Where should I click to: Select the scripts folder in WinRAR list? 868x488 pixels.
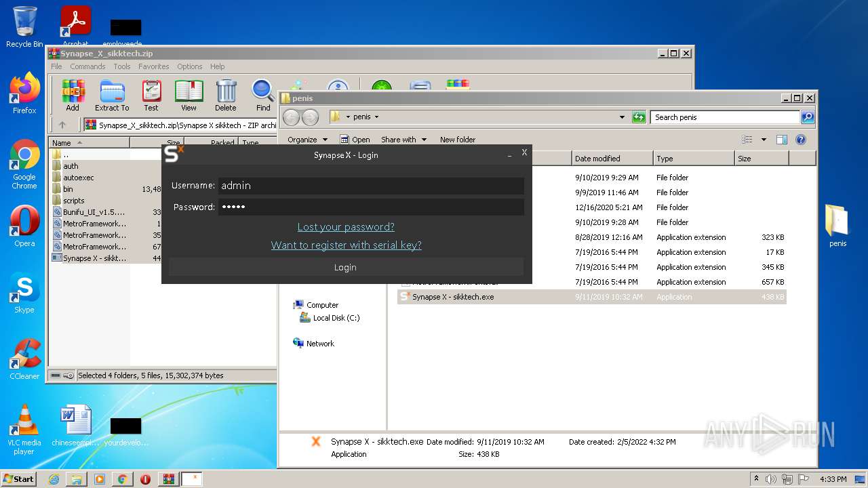point(73,201)
